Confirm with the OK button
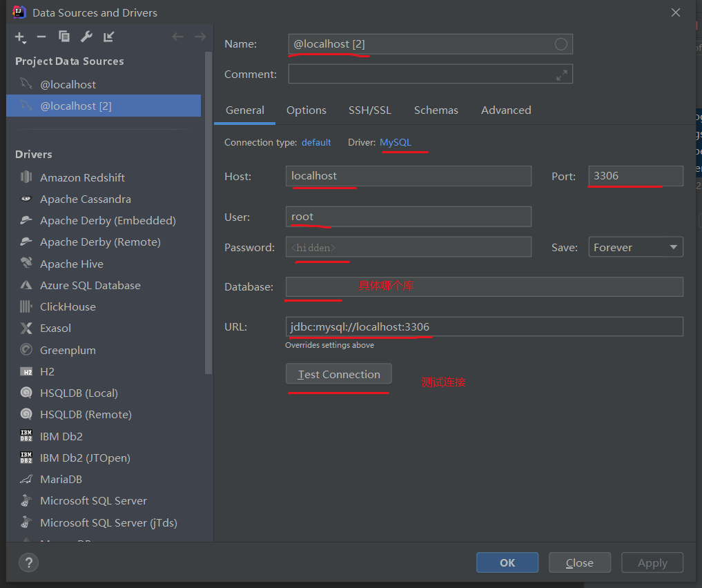 tap(507, 562)
